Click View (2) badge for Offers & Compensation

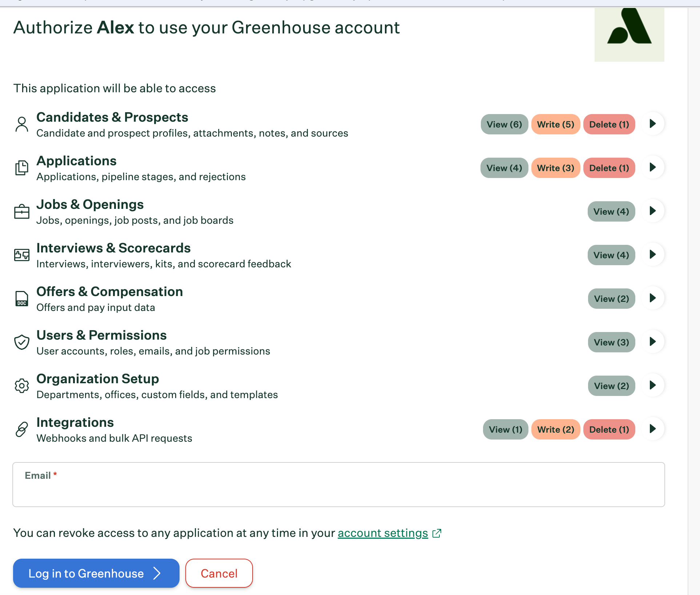click(612, 299)
